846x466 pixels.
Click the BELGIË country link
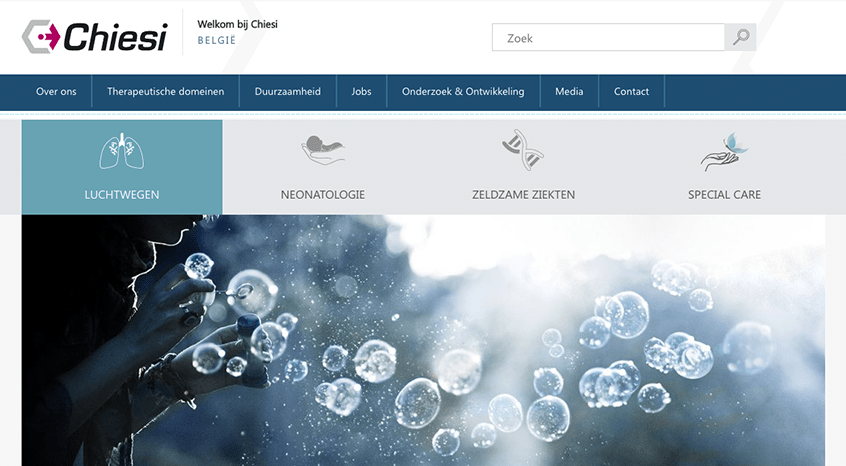pyautogui.click(x=216, y=42)
